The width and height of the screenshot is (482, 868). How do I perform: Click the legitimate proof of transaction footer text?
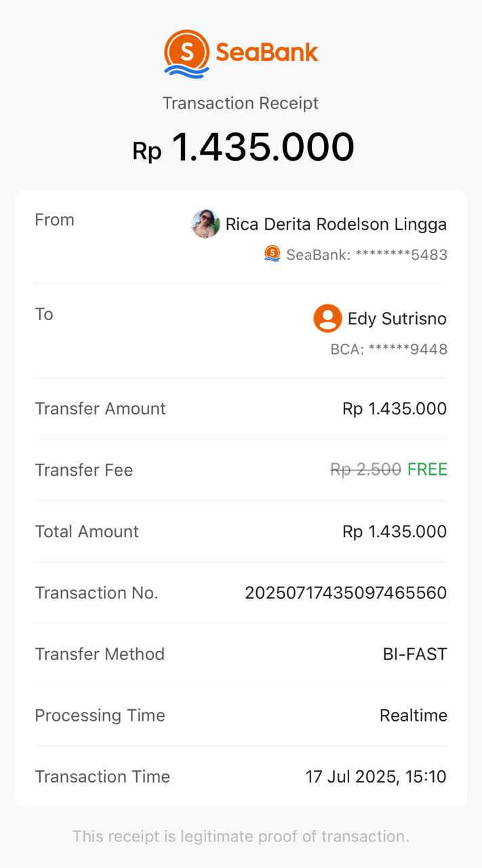(241, 837)
